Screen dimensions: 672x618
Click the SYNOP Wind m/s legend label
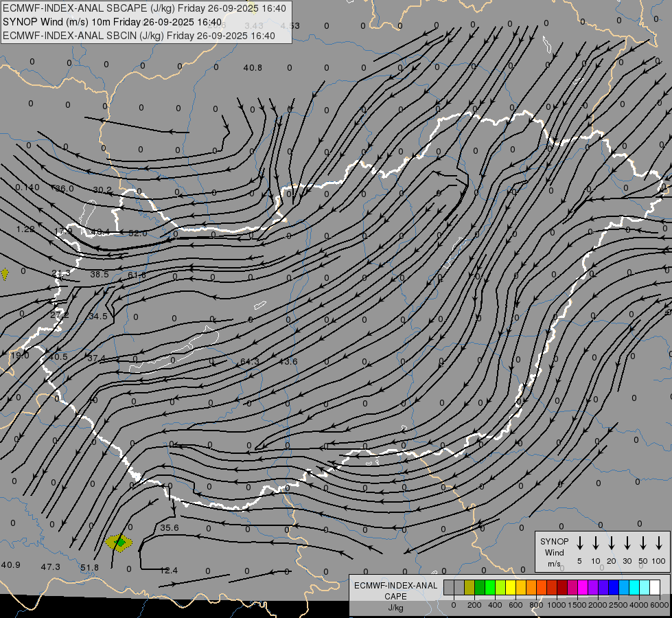point(555,552)
